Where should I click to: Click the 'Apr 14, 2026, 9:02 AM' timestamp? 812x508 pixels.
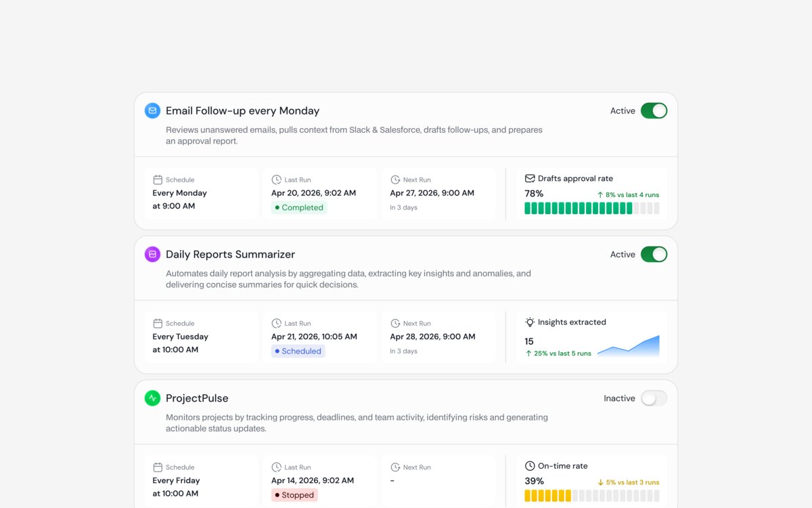313,480
